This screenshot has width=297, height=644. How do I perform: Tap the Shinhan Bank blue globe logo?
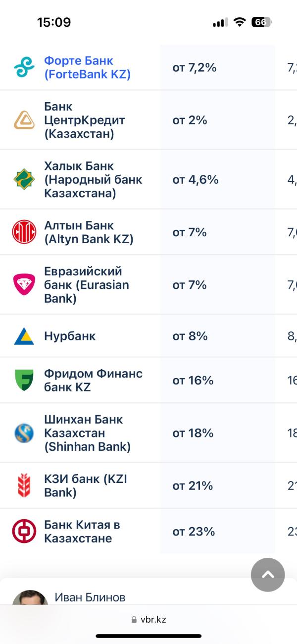pyautogui.click(x=24, y=433)
